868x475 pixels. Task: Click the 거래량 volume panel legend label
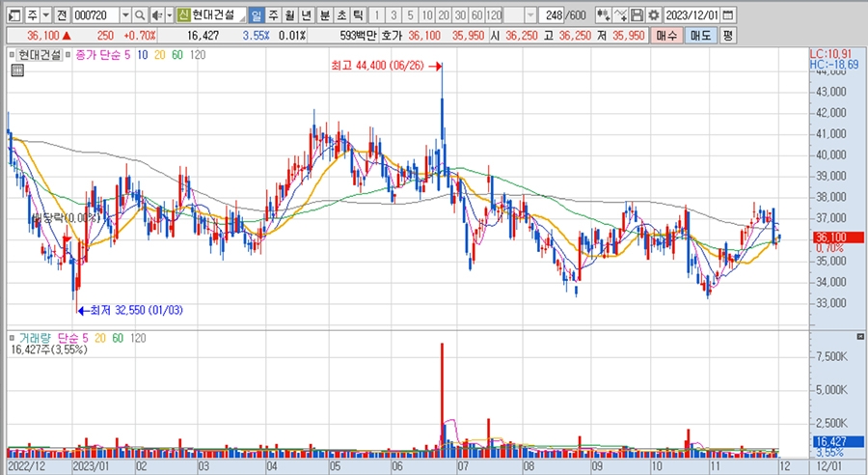click(x=35, y=338)
